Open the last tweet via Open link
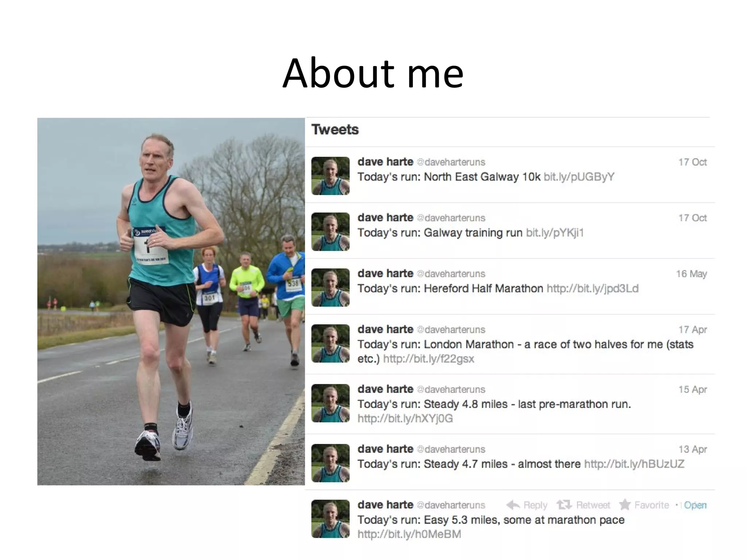Viewport: 747px width, 560px height. (x=695, y=505)
